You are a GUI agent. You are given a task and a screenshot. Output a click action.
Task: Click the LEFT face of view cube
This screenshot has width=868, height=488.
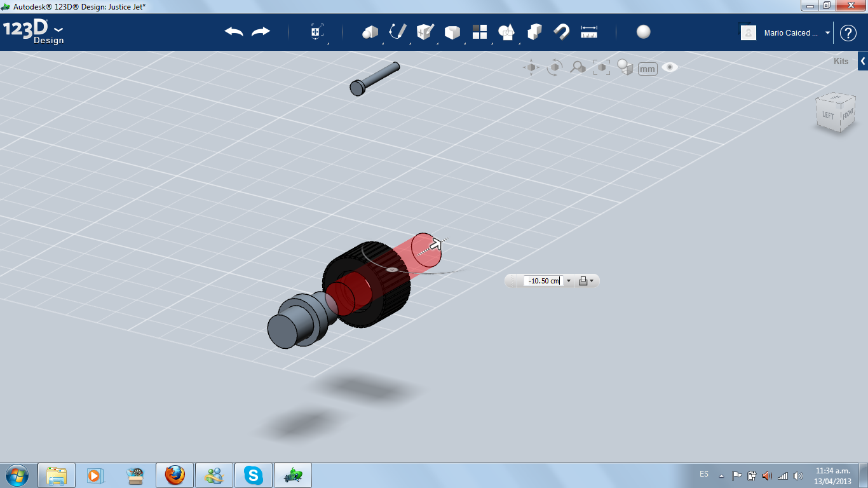click(828, 116)
